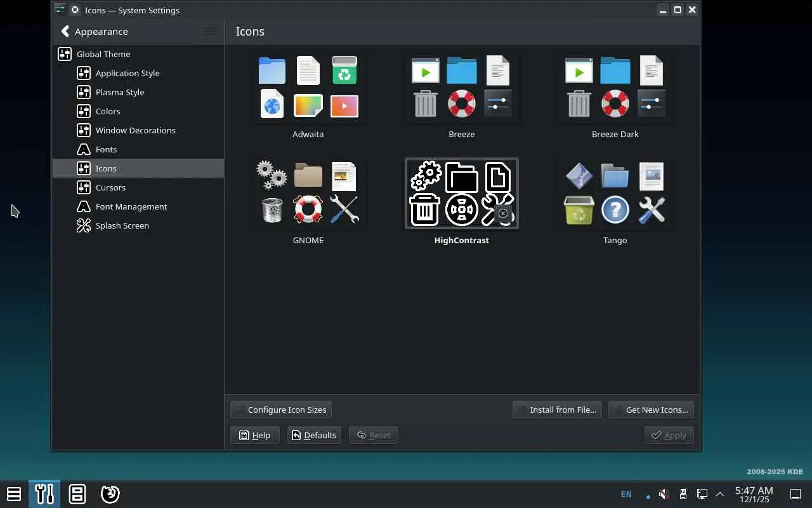
Task: Launch Firefox from the taskbar
Action: [110, 494]
